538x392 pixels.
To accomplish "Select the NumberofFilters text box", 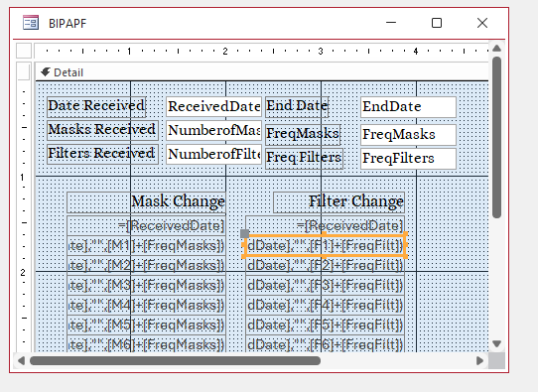I will tap(213, 154).
